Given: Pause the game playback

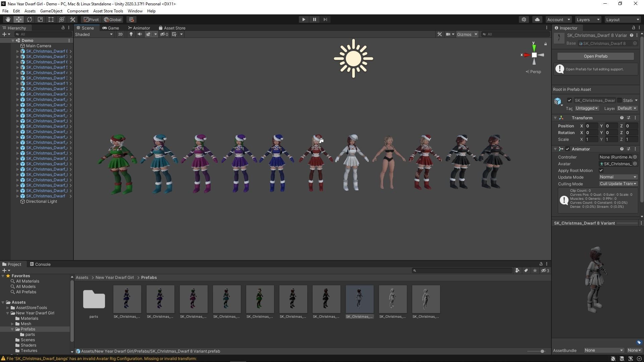Looking at the screenshot, I should [314, 19].
